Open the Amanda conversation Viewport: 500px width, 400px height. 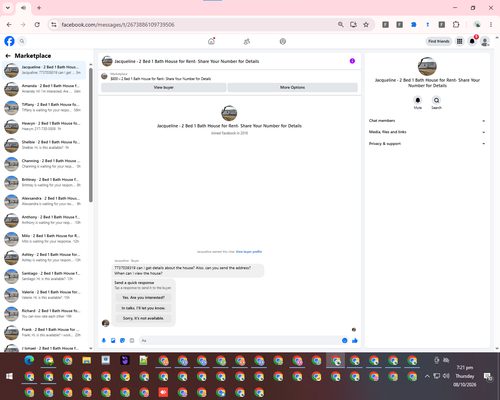pos(44,89)
